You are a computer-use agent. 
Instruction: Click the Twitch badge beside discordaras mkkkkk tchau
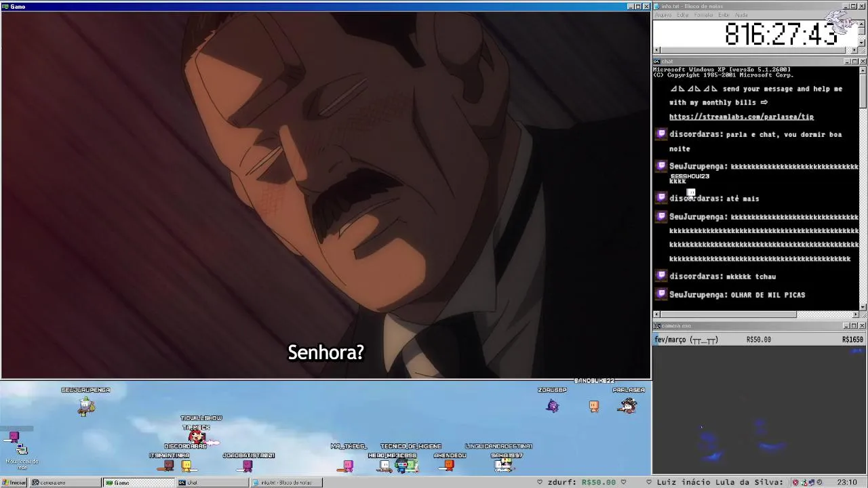tap(661, 276)
